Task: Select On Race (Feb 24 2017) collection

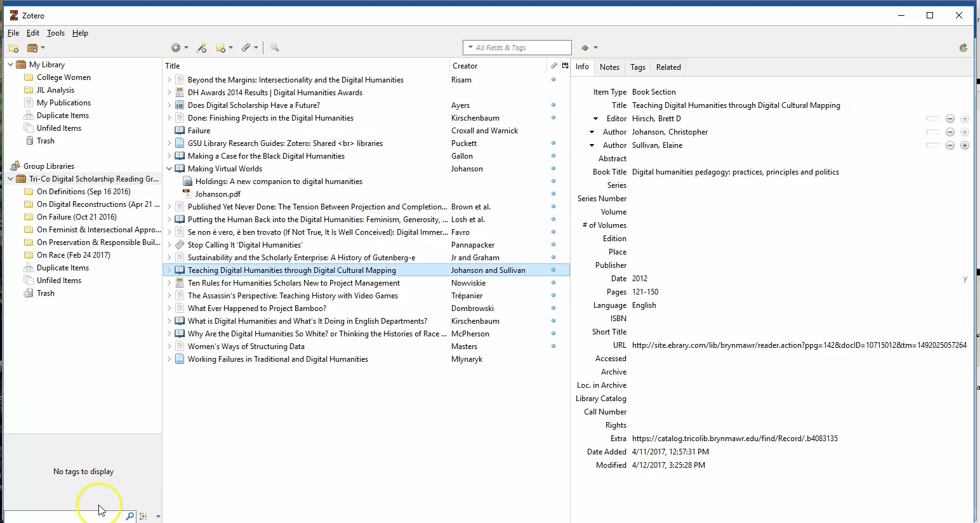Action: (x=74, y=255)
